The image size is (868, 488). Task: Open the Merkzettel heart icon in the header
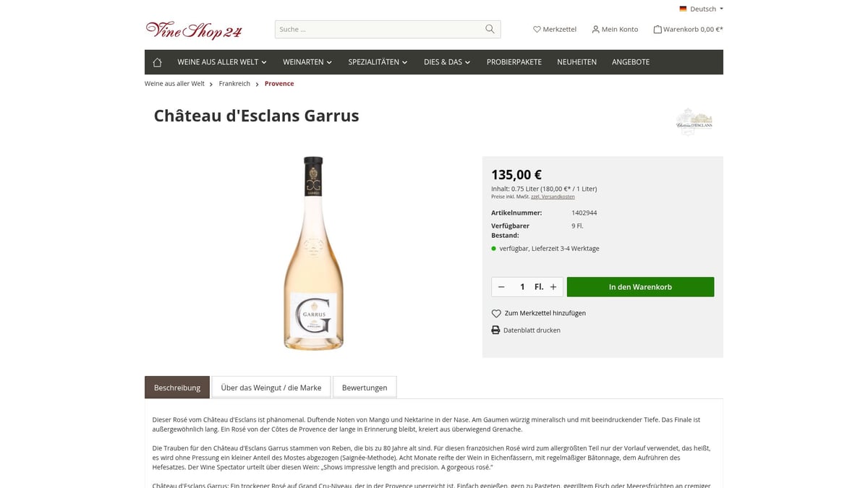[x=536, y=29]
